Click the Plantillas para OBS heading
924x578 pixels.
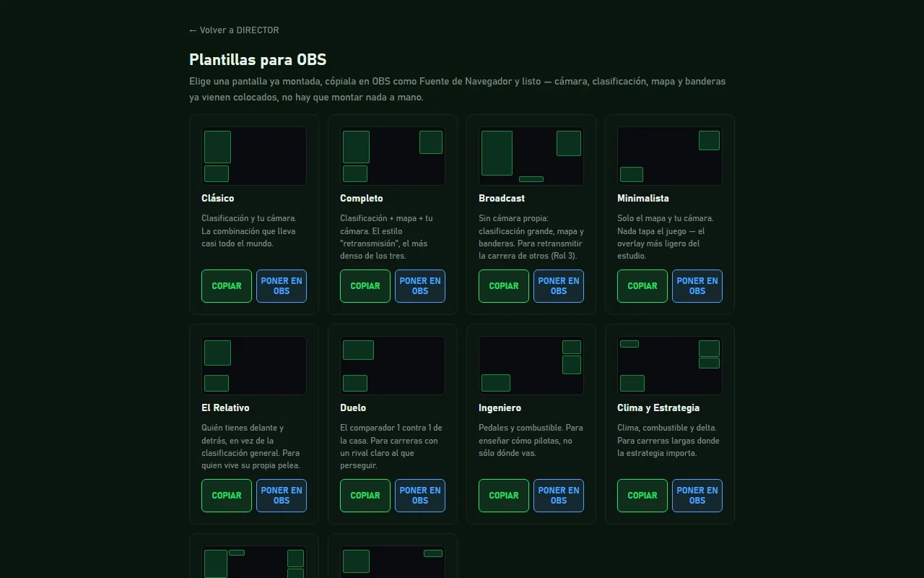coord(258,60)
